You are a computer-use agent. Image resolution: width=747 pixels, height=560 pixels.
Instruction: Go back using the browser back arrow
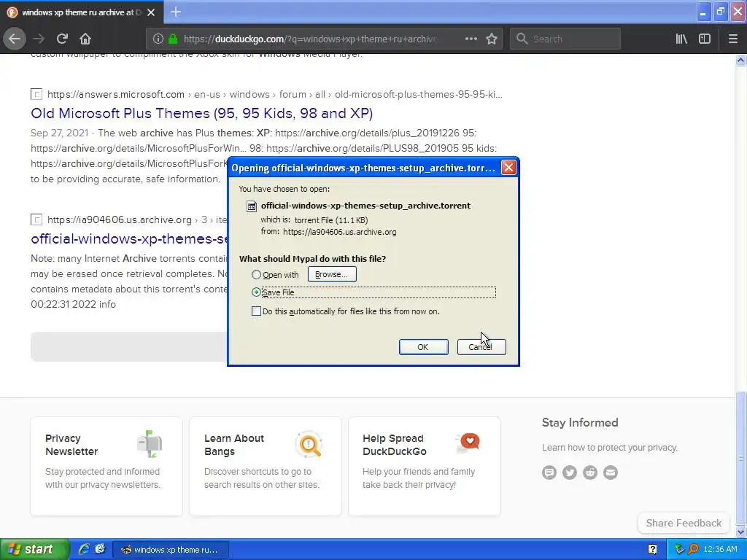coord(15,39)
